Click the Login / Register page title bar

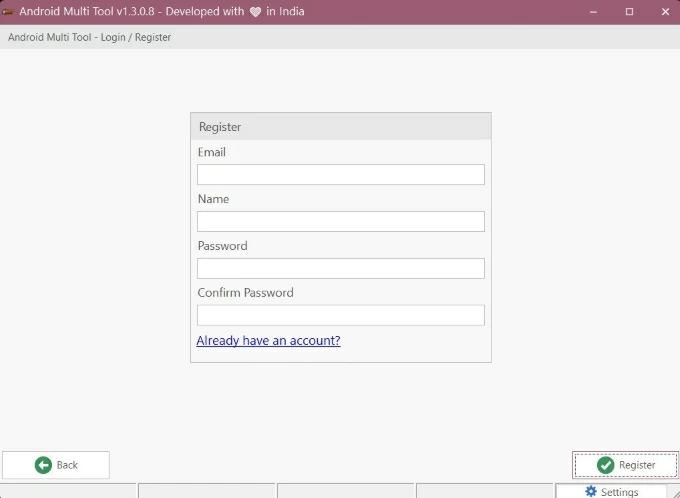(x=90, y=37)
